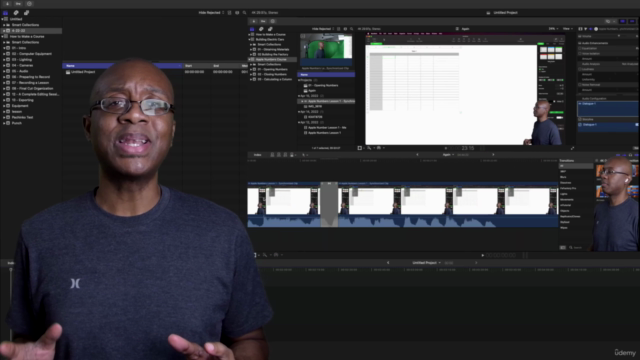Screen dimensions: 640x360
Task: Collapse the Projects group in embedded browser
Action: click(x=299, y=80)
